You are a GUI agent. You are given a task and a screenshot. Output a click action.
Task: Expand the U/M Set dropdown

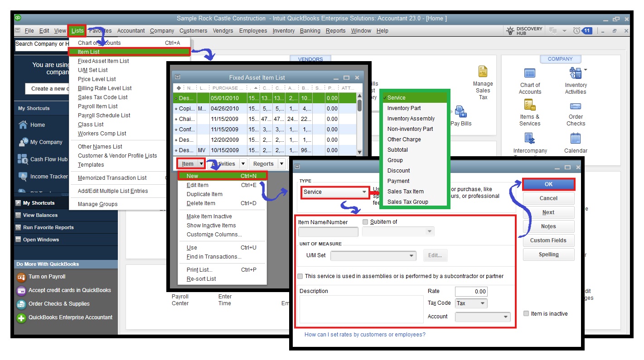click(x=373, y=255)
